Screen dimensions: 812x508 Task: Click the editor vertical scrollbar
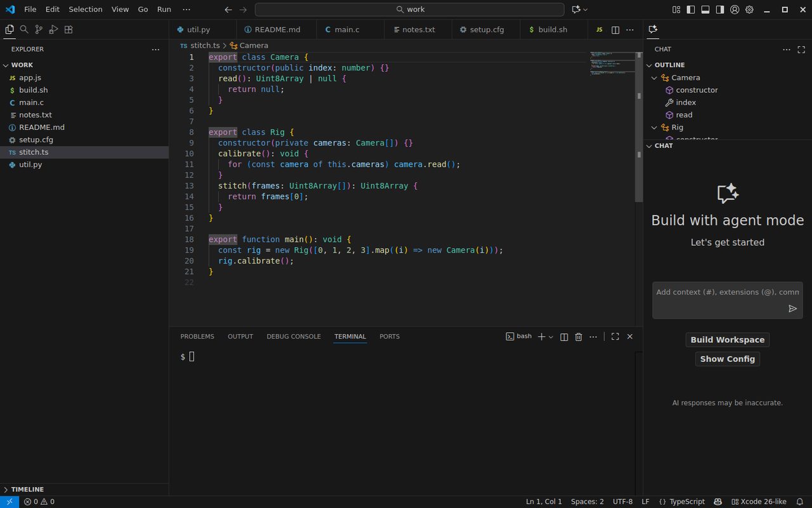639,127
